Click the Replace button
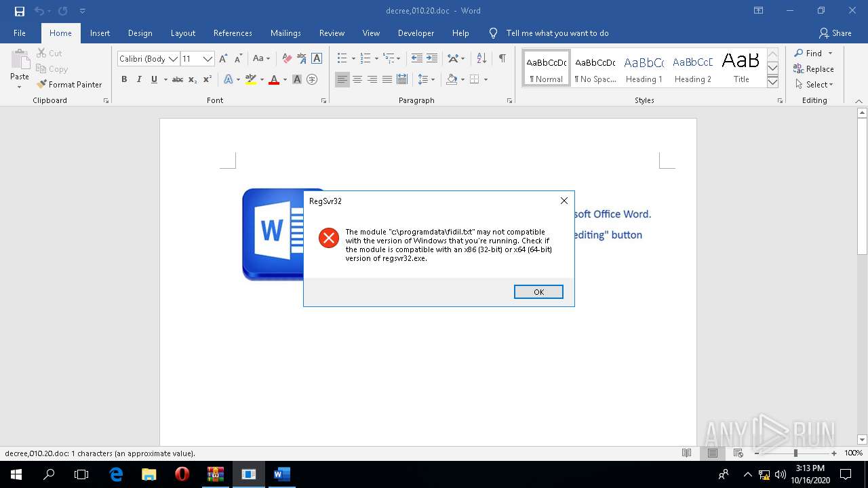 pos(813,69)
